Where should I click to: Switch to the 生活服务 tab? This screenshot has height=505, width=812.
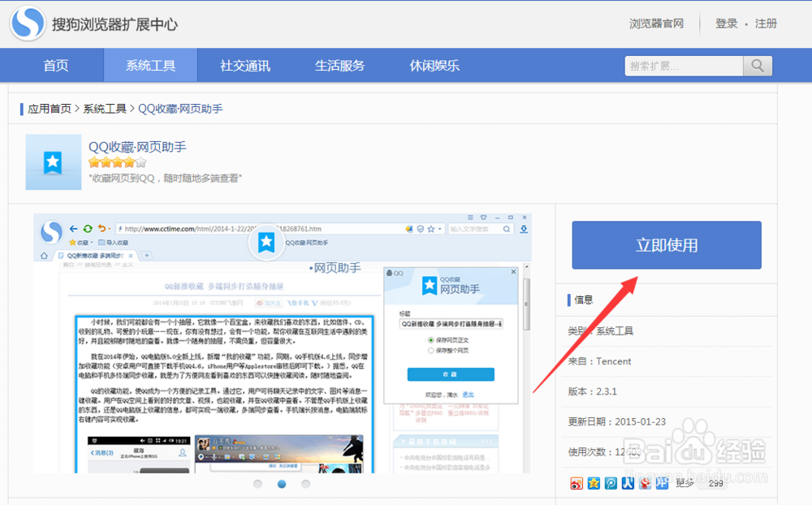click(x=339, y=66)
